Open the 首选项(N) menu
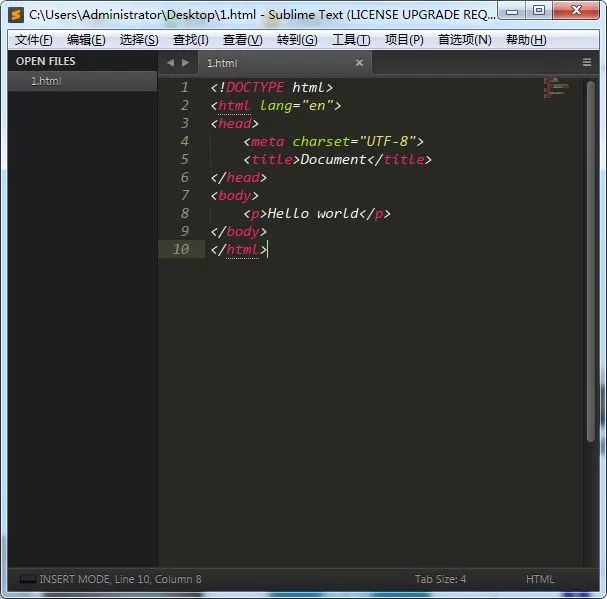Screen dimensions: 607x599 465,40
